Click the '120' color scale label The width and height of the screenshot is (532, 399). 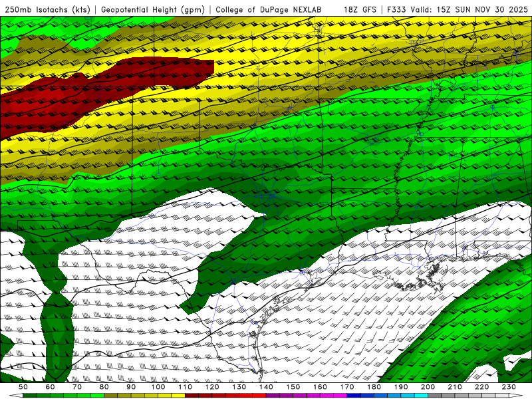(x=212, y=387)
